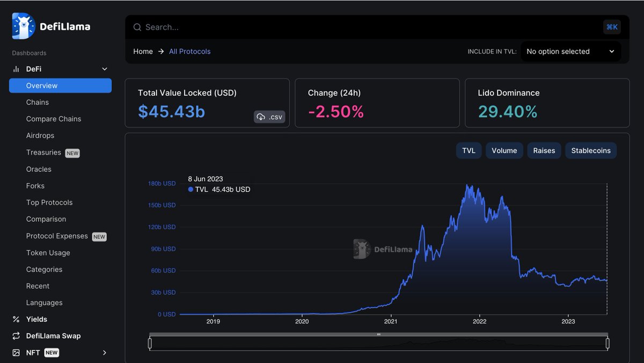The height and width of the screenshot is (363, 644).
Task: Click the DeFi bar-chart sidebar icon
Action: [15, 69]
